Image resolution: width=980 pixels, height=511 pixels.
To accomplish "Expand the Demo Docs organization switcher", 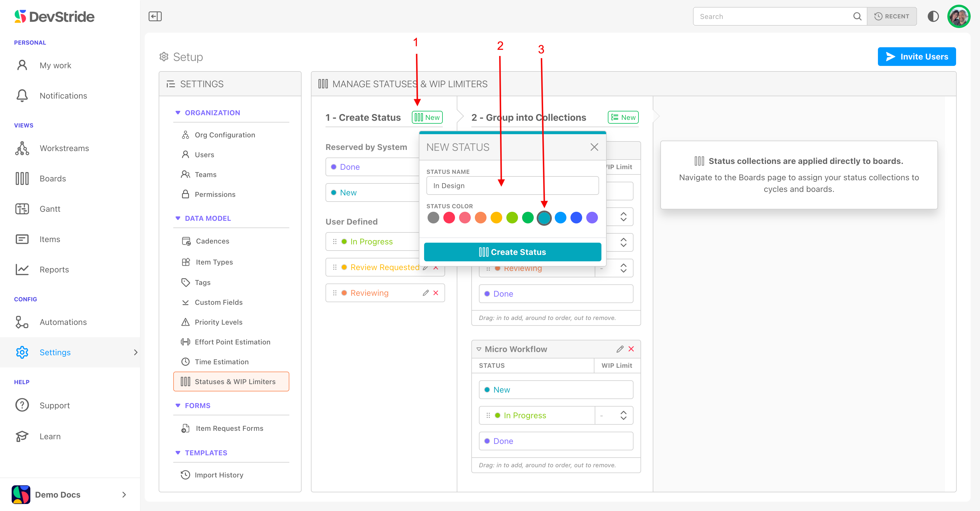I will (x=124, y=494).
